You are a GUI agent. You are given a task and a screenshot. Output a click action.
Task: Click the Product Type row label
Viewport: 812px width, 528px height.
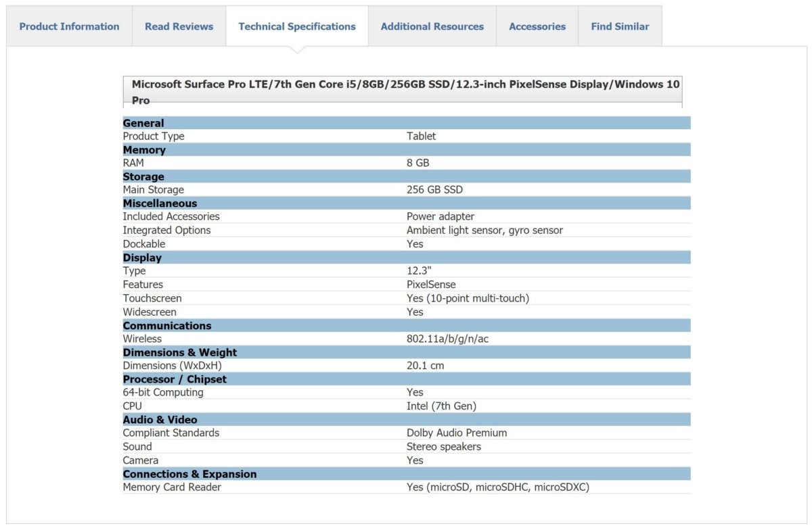[154, 136]
